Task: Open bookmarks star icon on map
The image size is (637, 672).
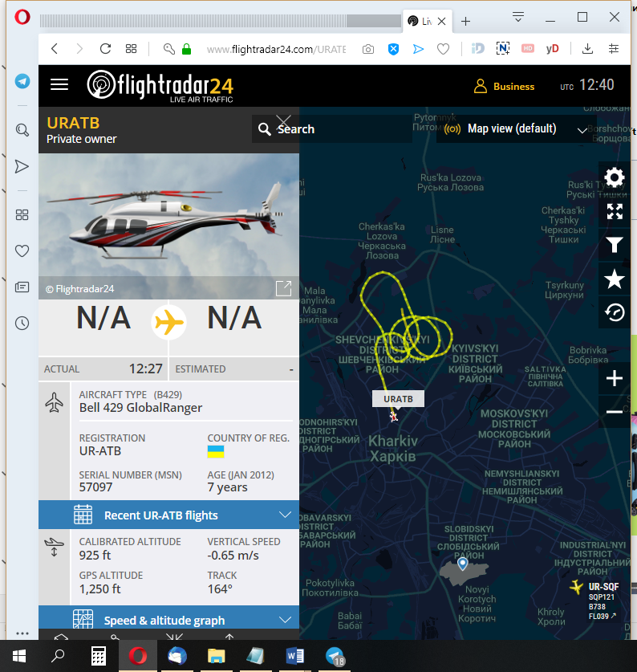Action: pyautogui.click(x=615, y=279)
